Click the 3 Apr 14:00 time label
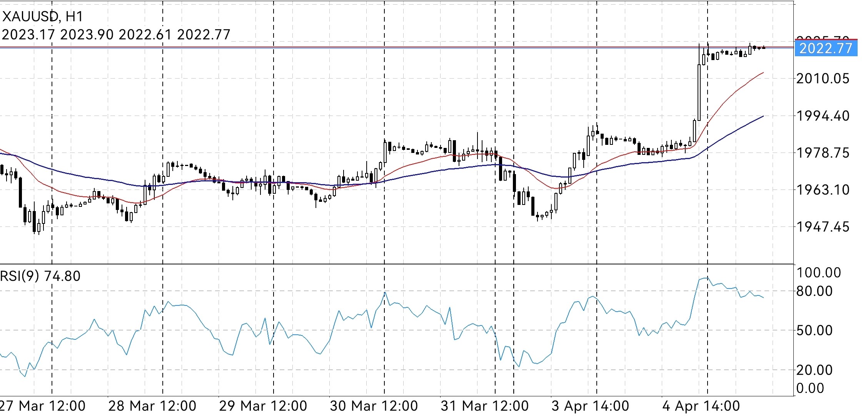This screenshot has height=416, width=868. click(x=590, y=406)
